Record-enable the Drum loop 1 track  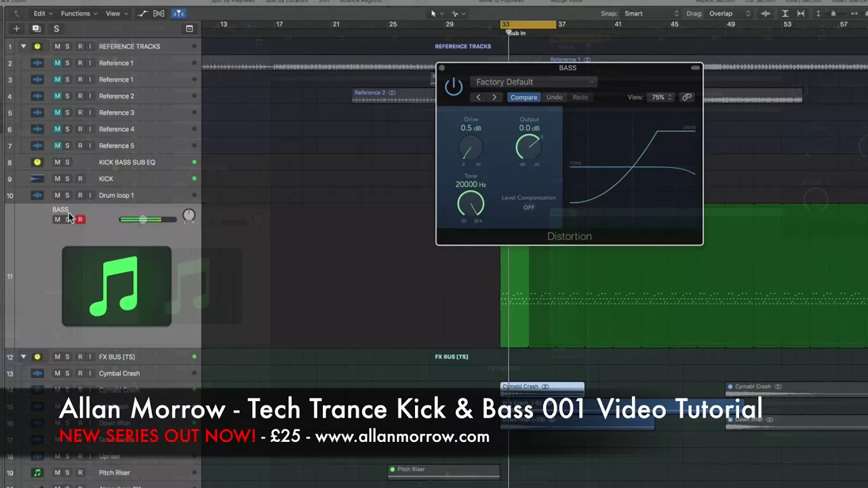[x=80, y=195]
